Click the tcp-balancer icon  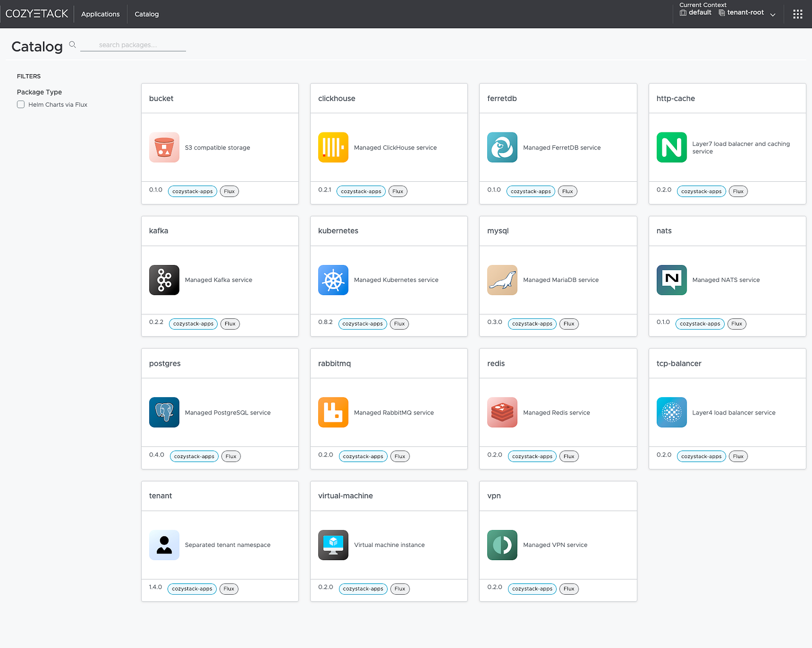671,412
